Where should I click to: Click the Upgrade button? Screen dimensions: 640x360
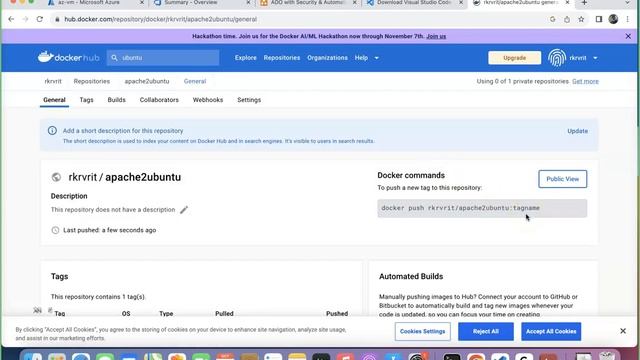(x=514, y=58)
